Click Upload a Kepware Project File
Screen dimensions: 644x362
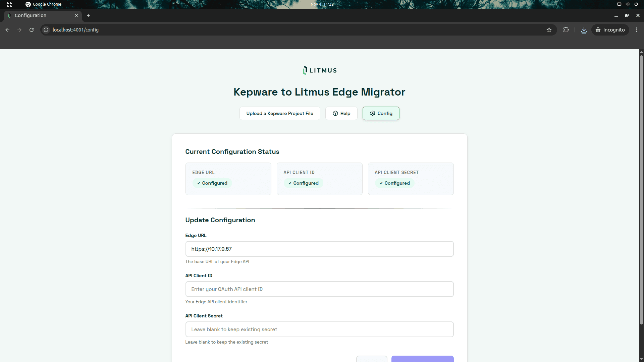point(280,113)
